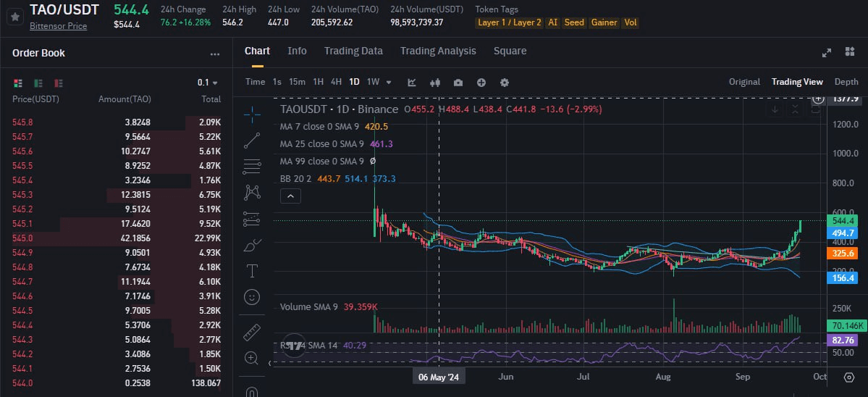Show both buy and sell orders view
This screenshot has width=868, height=397.
click(18, 83)
